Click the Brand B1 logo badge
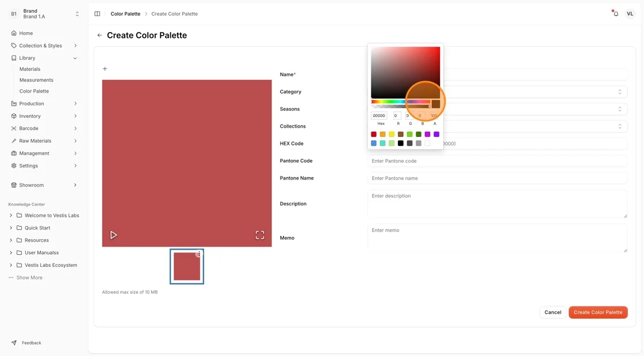Screen dimensions: 644x356 tap(14, 14)
